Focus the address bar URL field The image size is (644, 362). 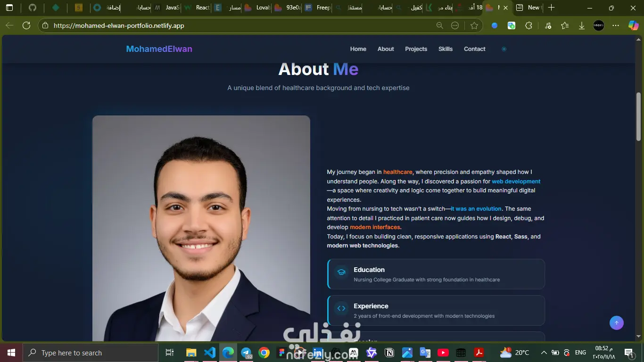click(240, 25)
